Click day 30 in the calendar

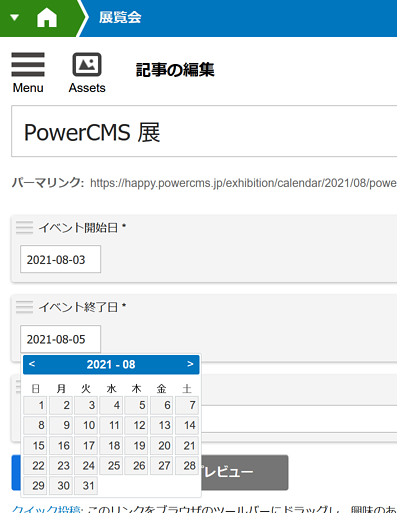tap(61, 486)
